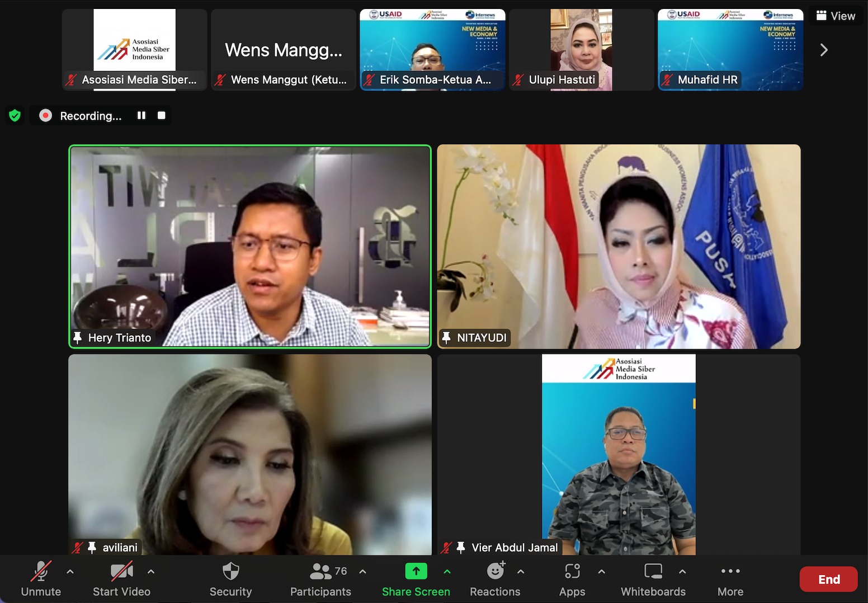Click the red End meeting button

pyautogui.click(x=828, y=580)
